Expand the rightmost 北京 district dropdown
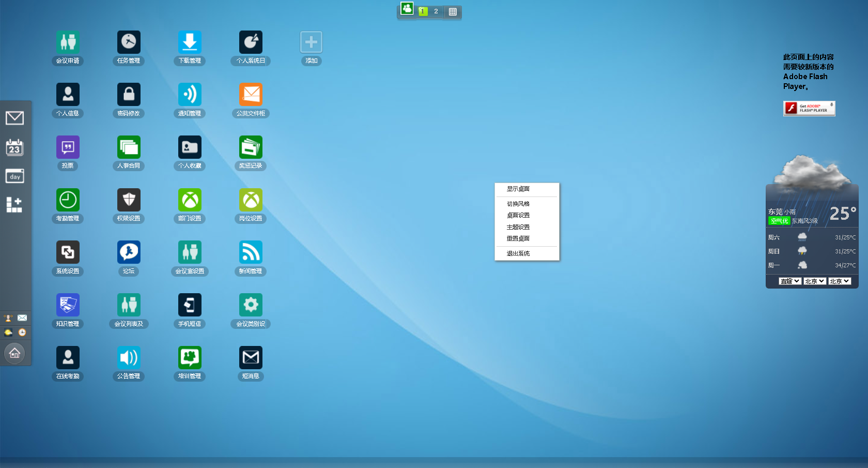 (839, 281)
